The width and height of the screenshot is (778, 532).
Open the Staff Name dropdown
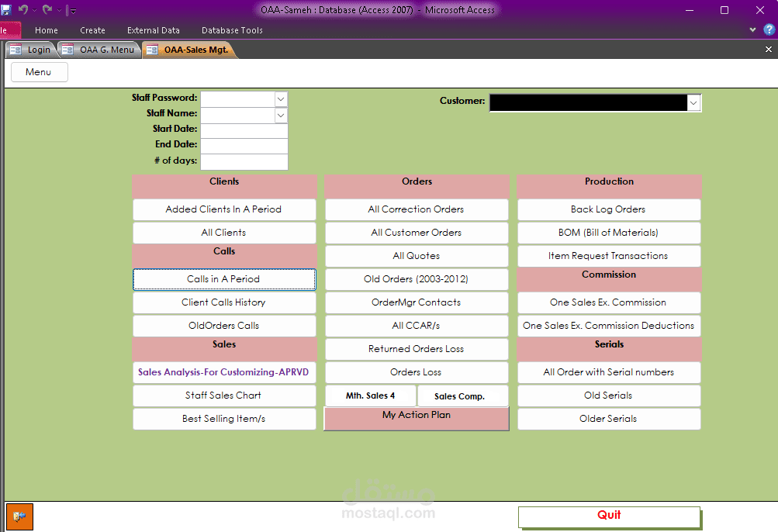pyautogui.click(x=280, y=115)
